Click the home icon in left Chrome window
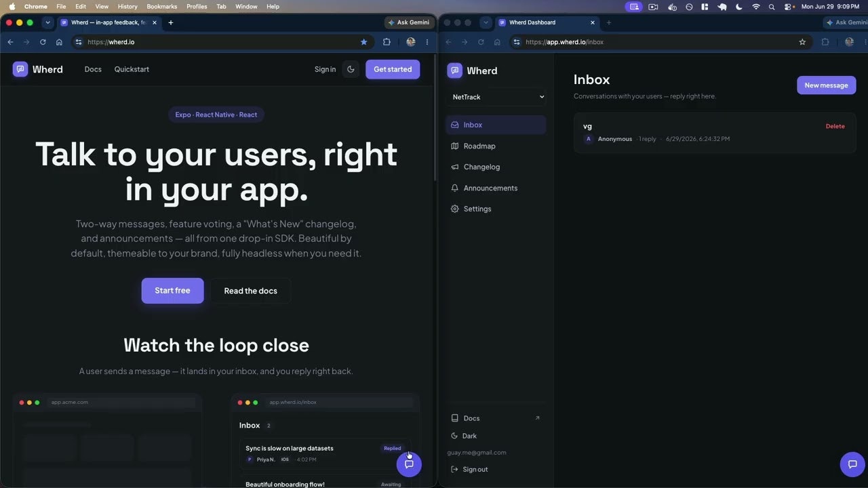The height and width of the screenshot is (488, 868). pos(59,42)
